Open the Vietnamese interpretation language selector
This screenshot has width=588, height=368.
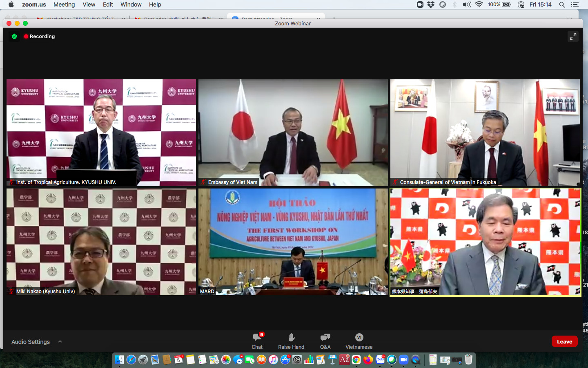click(x=359, y=341)
